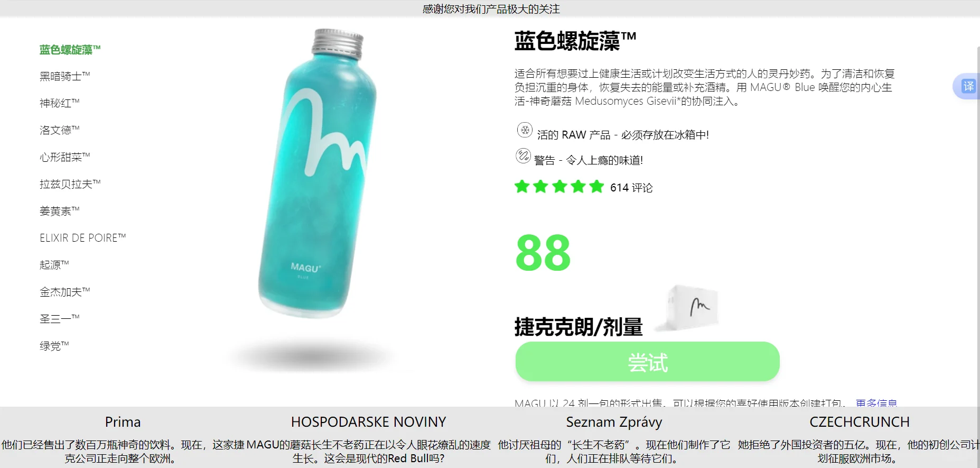Open the 更多信息 link
Screen dimensions: 980x468
(x=876, y=403)
